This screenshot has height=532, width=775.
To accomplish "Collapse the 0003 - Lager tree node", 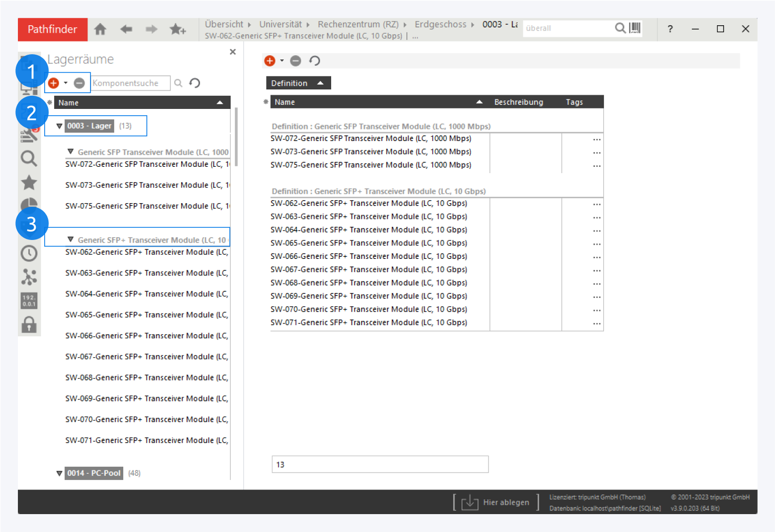I will (59, 126).
